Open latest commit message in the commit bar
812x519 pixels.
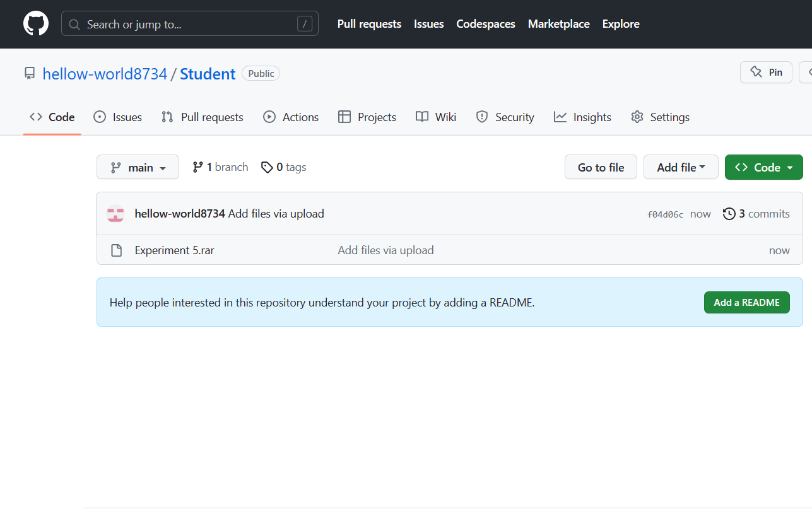276,214
